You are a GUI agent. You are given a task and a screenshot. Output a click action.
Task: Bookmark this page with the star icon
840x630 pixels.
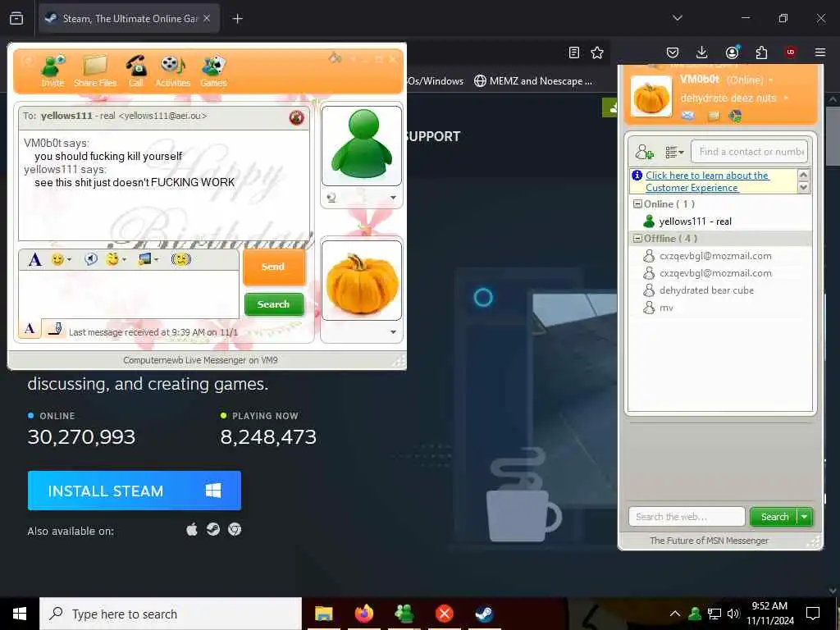pyautogui.click(x=597, y=52)
